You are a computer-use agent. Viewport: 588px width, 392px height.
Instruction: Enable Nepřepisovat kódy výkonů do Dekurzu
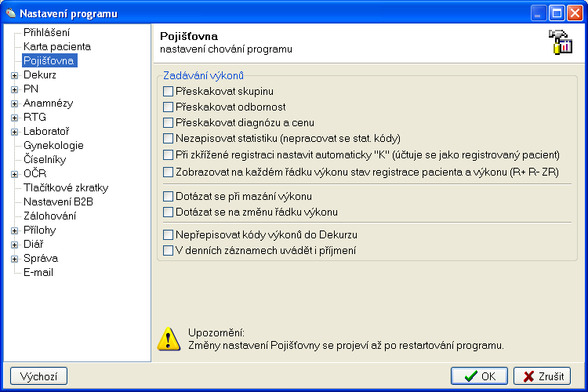tap(168, 234)
